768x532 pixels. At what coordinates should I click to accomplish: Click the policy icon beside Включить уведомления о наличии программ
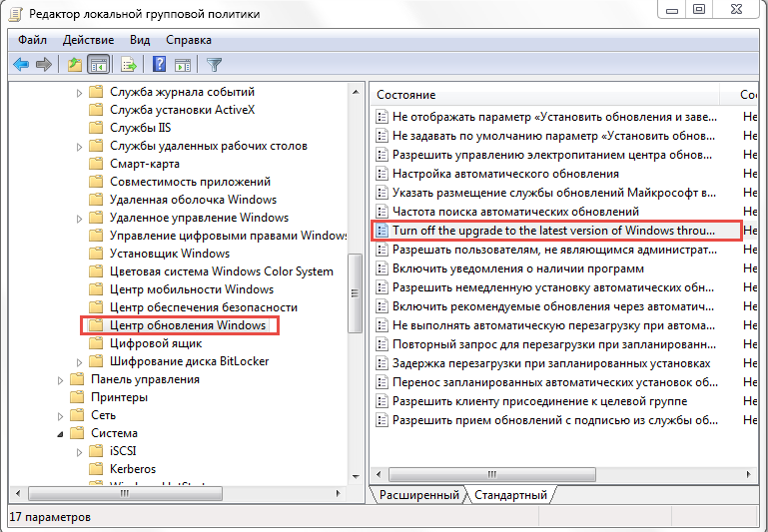click(382, 268)
